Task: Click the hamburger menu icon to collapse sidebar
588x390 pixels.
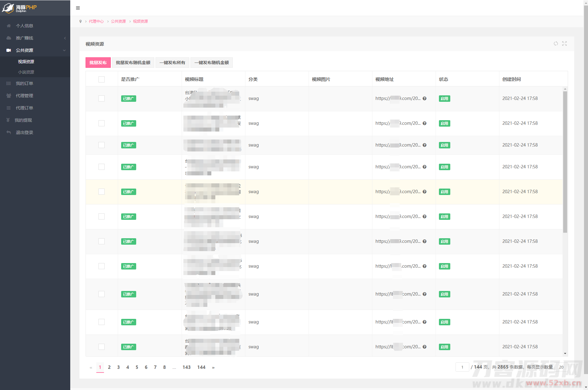Action: click(x=78, y=8)
